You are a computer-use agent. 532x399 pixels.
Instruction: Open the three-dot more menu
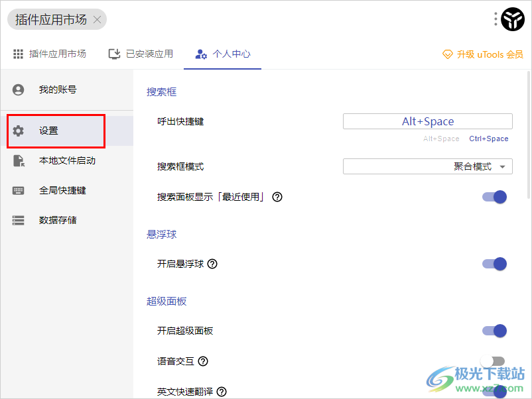tap(496, 19)
